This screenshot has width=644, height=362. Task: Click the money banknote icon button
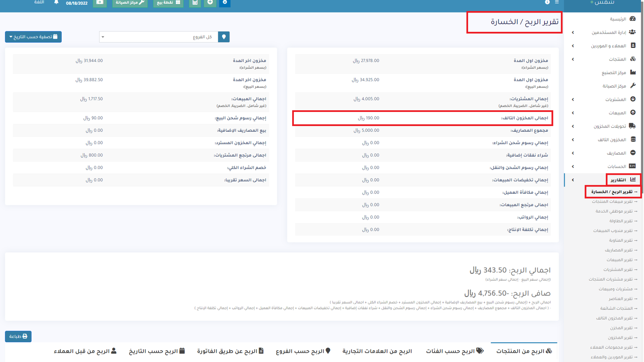[x=100, y=3]
